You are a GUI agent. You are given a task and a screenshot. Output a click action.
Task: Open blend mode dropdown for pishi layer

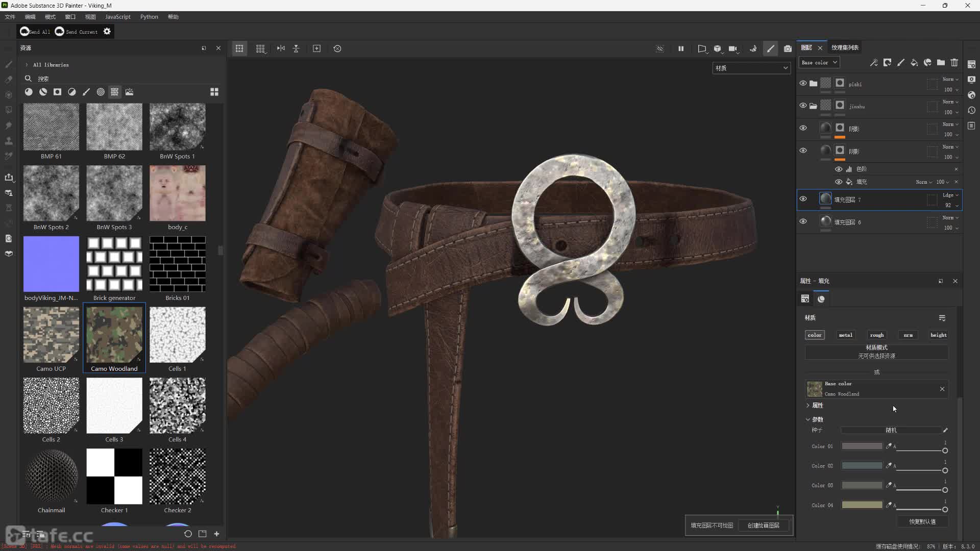click(x=950, y=79)
